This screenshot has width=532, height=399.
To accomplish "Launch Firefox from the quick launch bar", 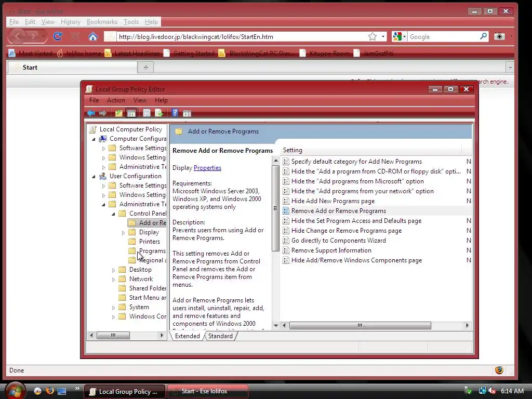I will point(50,391).
